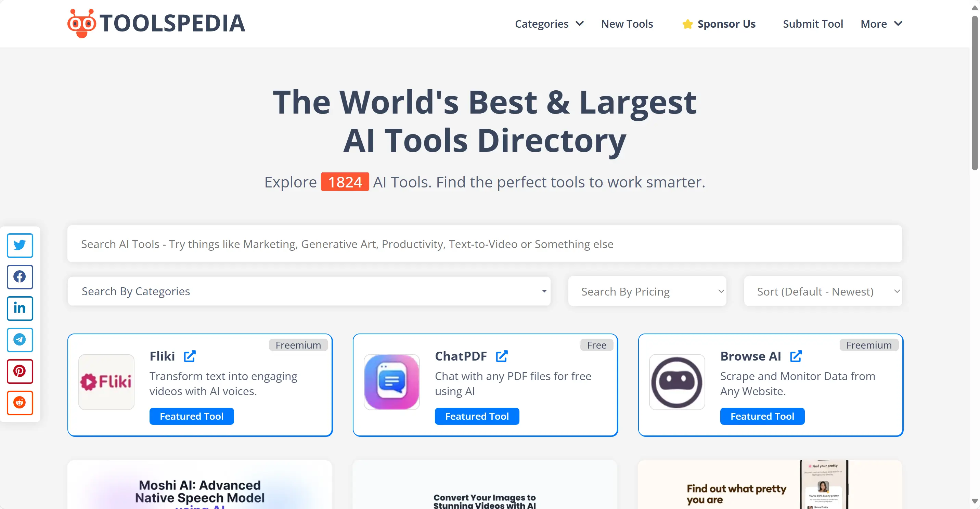Click the Freemium tag on Browse AI card
The width and height of the screenshot is (980, 509).
point(869,345)
